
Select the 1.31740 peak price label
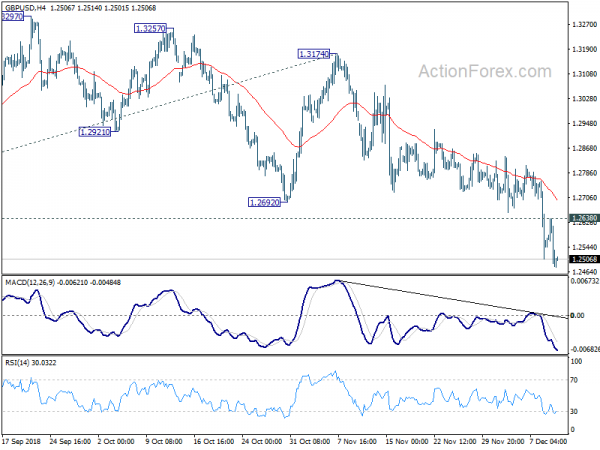(315, 53)
